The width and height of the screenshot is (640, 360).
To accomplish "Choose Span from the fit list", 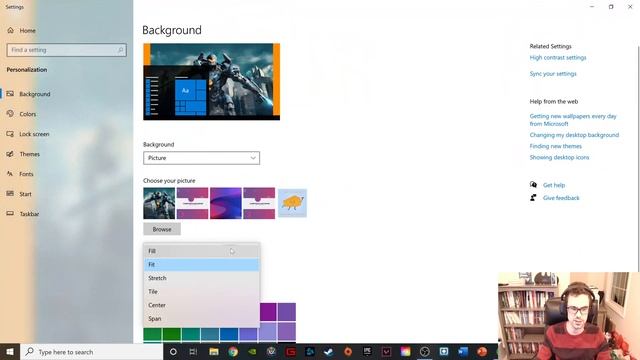I will point(202,318).
